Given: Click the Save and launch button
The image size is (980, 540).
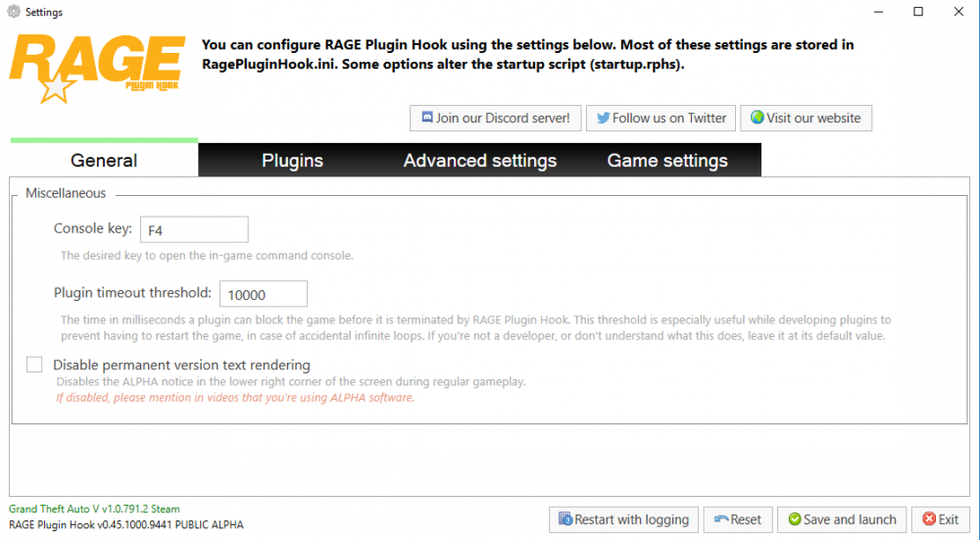Looking at the screenshot, I should 842,519.
